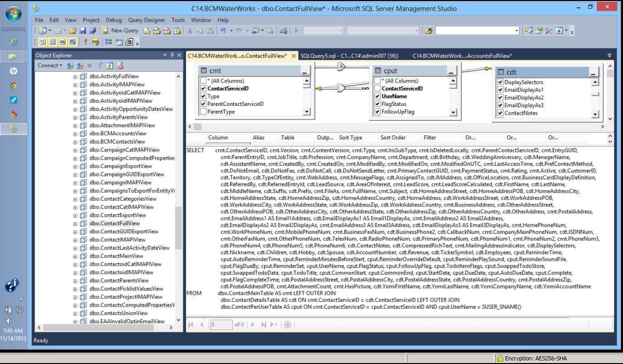The width and height of the screenshot is (623, 364).
Task: Click the Find in Files icon
Action: (x=429, y=30)
